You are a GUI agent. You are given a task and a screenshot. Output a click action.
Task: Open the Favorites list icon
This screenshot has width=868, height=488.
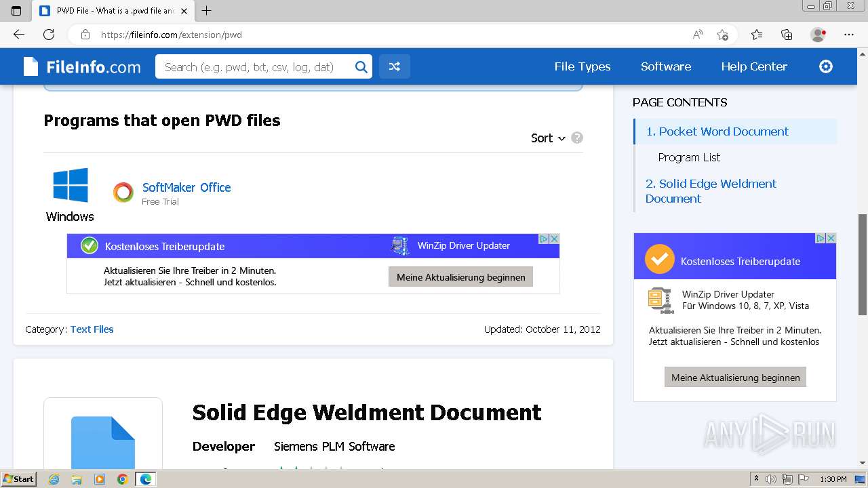click(x=757, y=35)
